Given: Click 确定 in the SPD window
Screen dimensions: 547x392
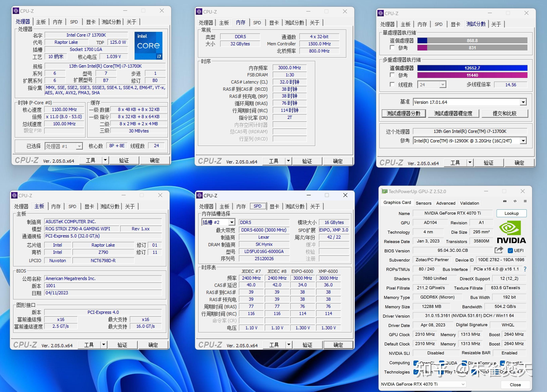Looking at the screenshot, I should tap(338, 345).
